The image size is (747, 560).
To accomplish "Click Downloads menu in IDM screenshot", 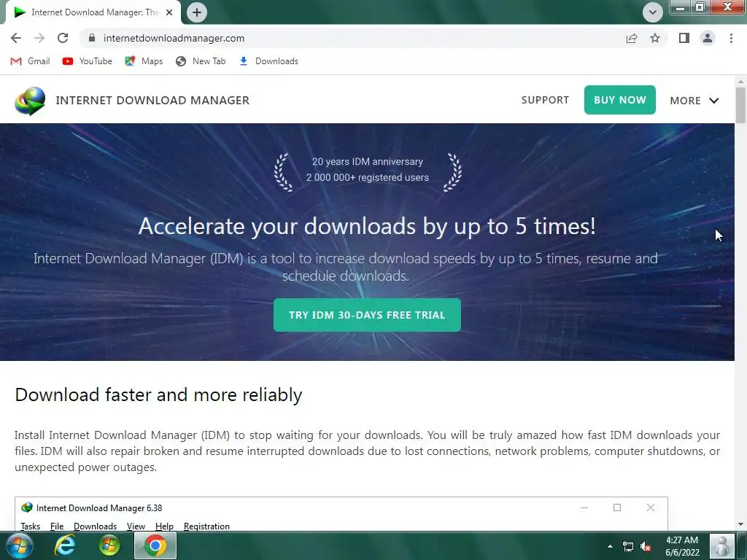I will coord(95,526).
